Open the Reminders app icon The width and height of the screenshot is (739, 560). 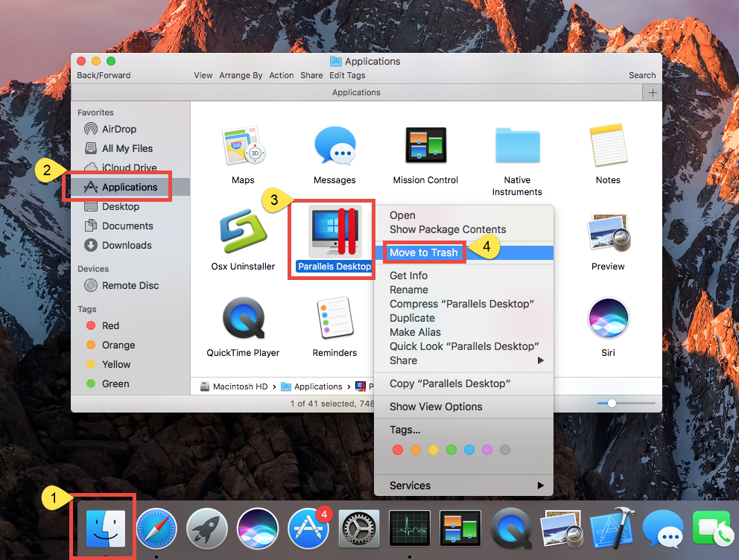click(x=334, y=316)
